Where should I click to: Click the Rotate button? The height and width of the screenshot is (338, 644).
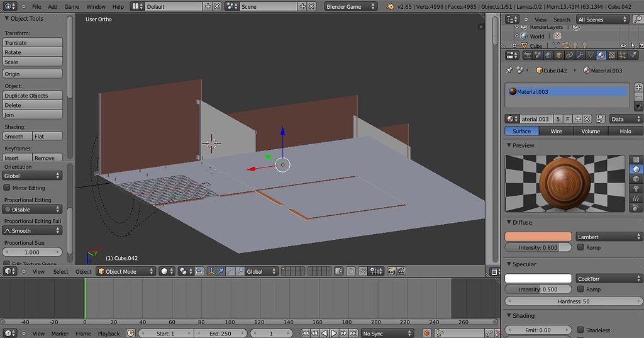tap(33, 52)
